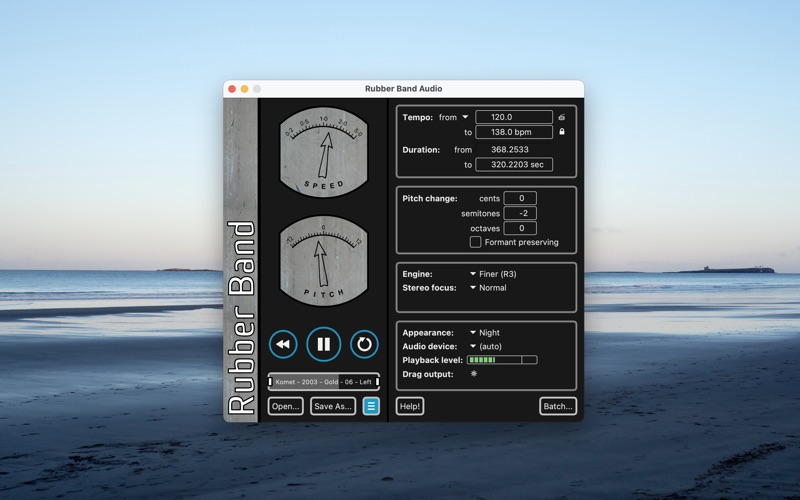Toggle the blue settings panel icon
The width and height of the screenshot is (800, 500).
(371, 406)
